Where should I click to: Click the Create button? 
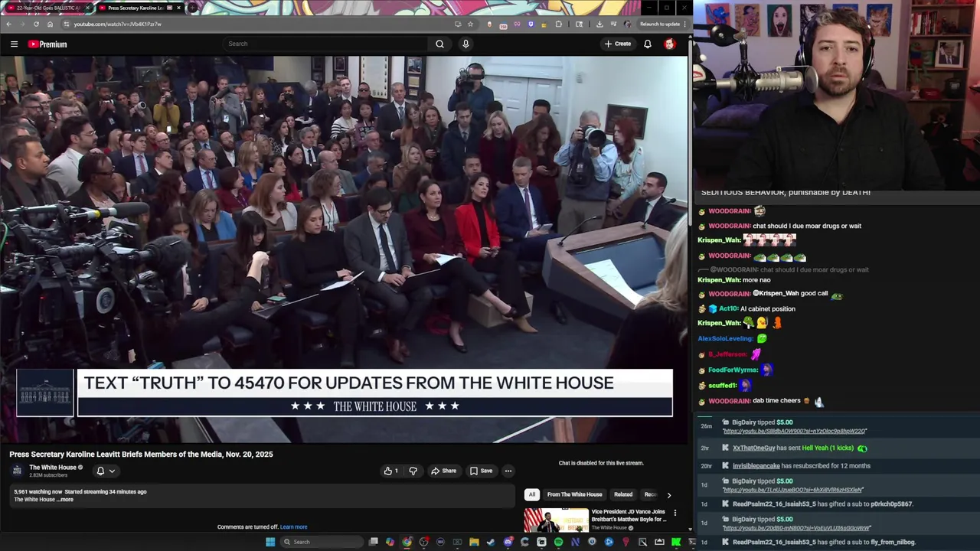pos(618,44)
